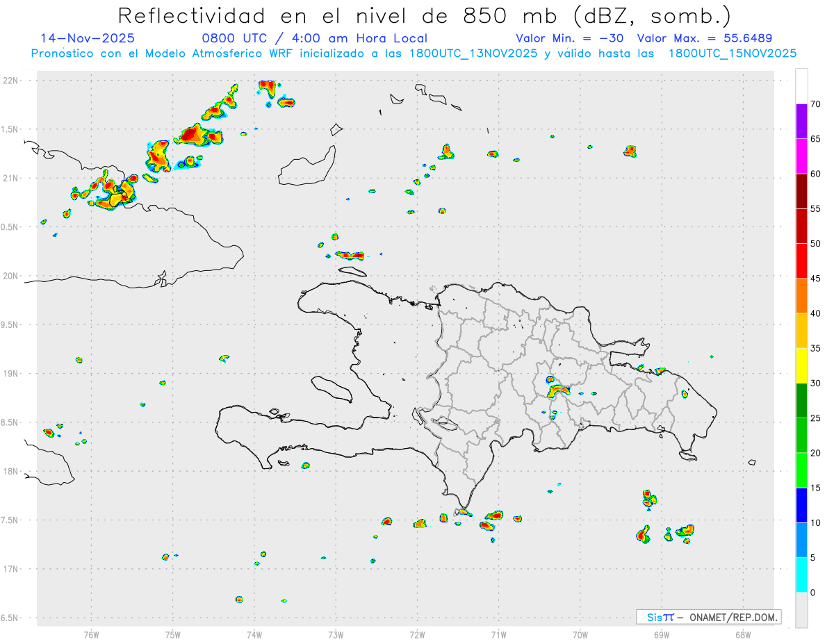
Task: Click colorbar value label "0"
Action: [x=813, y=593]
